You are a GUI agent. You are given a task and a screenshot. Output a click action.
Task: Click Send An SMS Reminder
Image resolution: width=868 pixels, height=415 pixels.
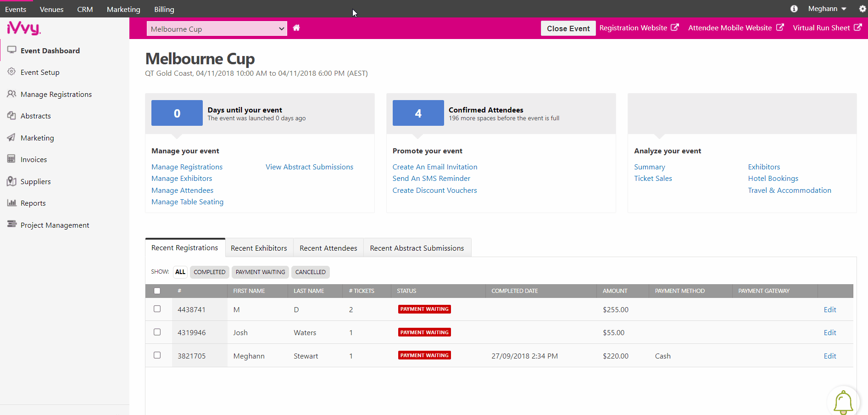coord(431,178)
